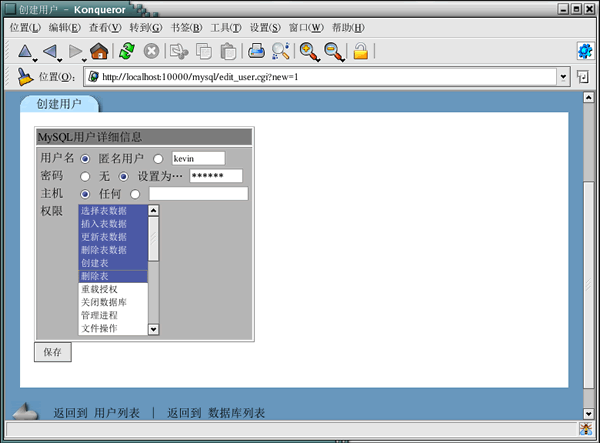Follow the 返回到 数据库列表 link
Image resolution: width=600 pixels, height=443 pixels.
point(216,413)
